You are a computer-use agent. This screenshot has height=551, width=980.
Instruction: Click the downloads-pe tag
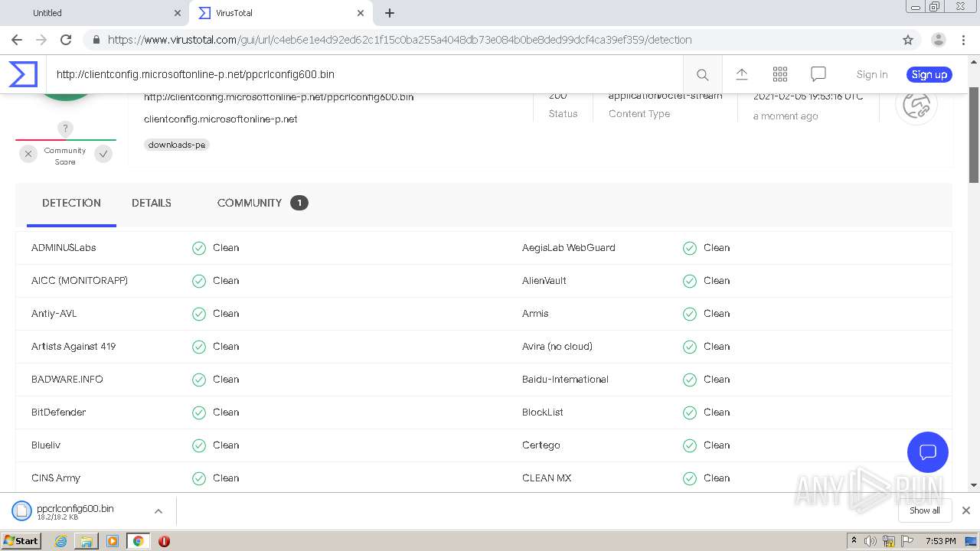pos(177,145)
